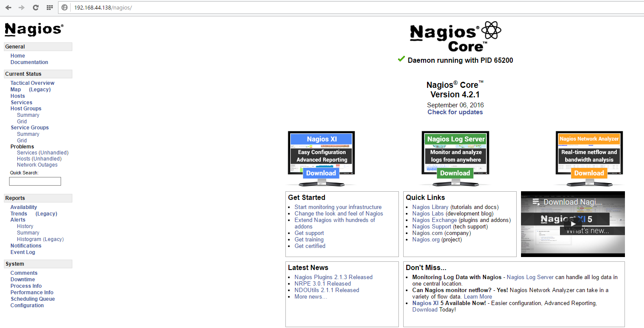644x328 pixels.
Task: Click the Nagios logo in the sidebar
Action: 33,29
